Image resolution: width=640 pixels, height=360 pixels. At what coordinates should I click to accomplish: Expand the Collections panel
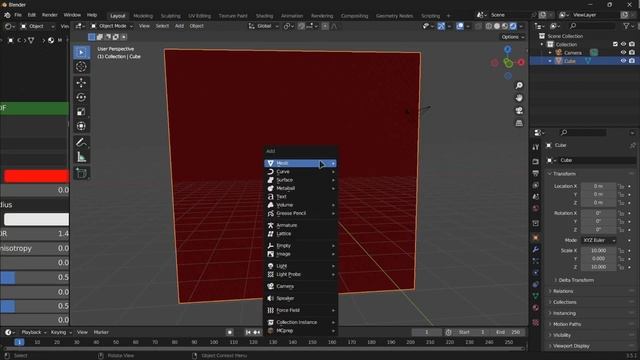(564, 302)
